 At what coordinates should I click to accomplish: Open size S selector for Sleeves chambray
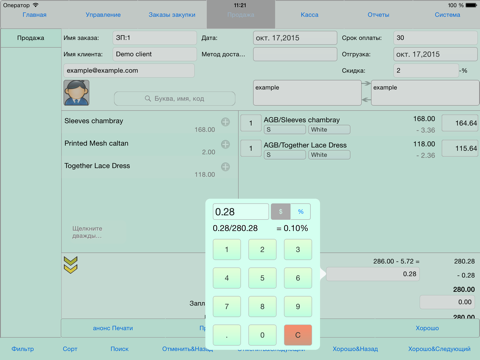coord(285,130)
